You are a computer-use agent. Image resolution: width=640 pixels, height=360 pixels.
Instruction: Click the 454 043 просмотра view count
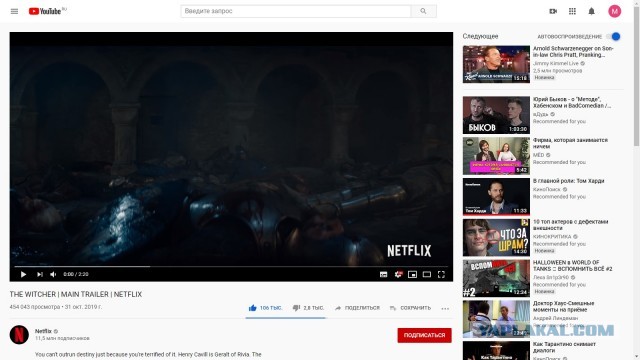point(35,307)
